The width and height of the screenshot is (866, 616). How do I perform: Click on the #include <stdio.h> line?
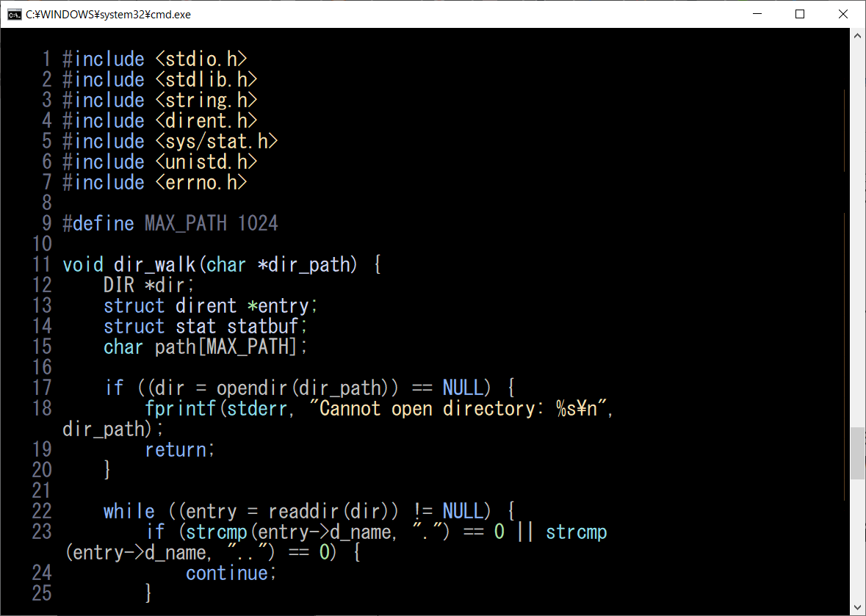[x=154, y=59]
